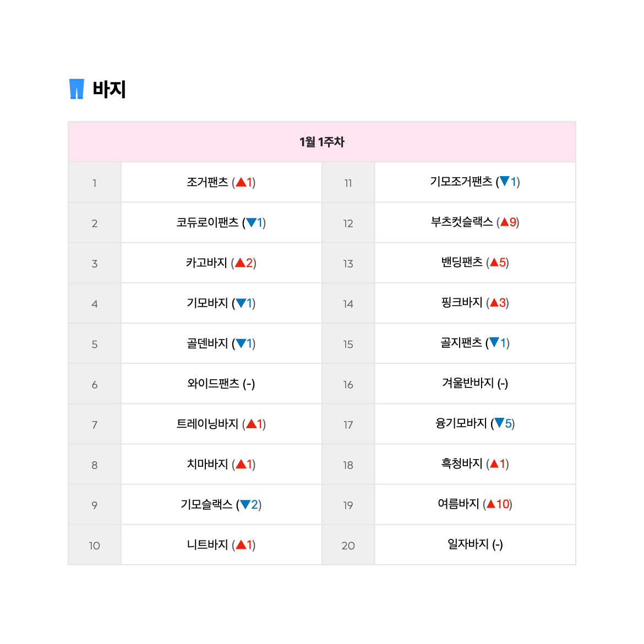Click the red up arrow next to 조거팬츠
644x644 pixels.
[241, 182]
